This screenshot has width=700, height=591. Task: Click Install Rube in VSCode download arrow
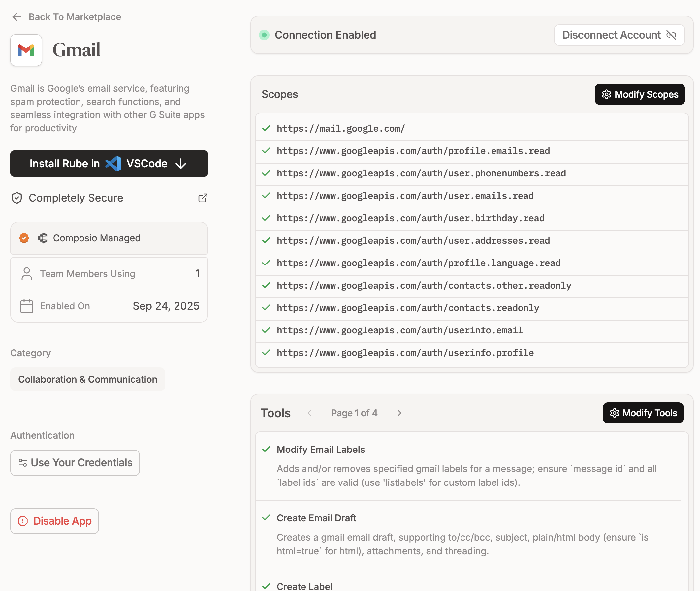coord(181,164)
